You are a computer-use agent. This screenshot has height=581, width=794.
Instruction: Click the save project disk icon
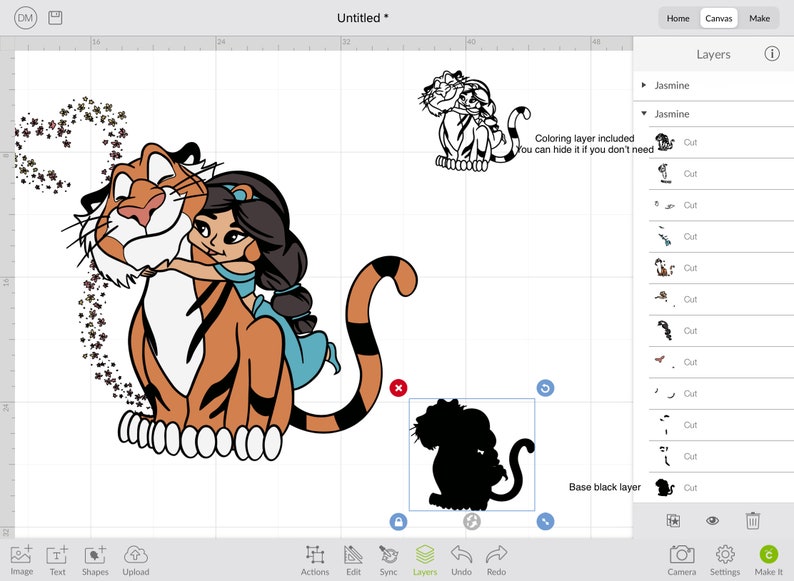[x=55, y=18]
